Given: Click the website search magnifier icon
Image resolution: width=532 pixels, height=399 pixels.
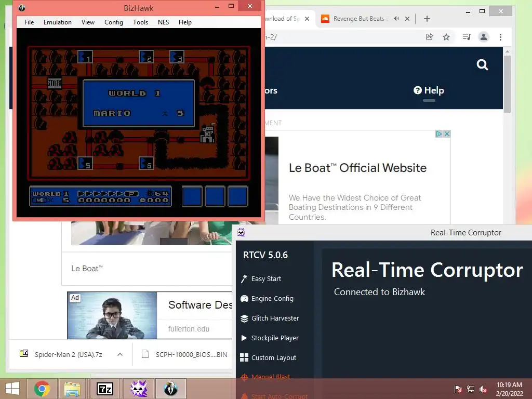Looking at the screenshot, I should tap(482, 64).
